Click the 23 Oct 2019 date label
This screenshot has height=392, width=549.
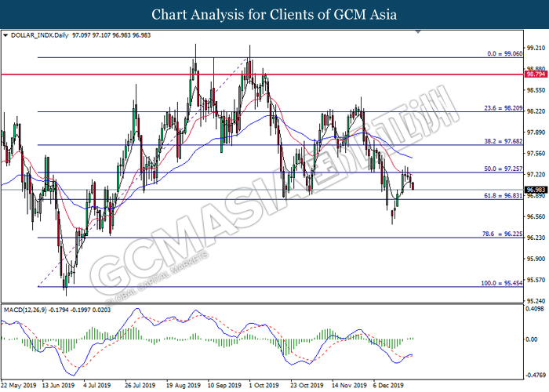307,386
